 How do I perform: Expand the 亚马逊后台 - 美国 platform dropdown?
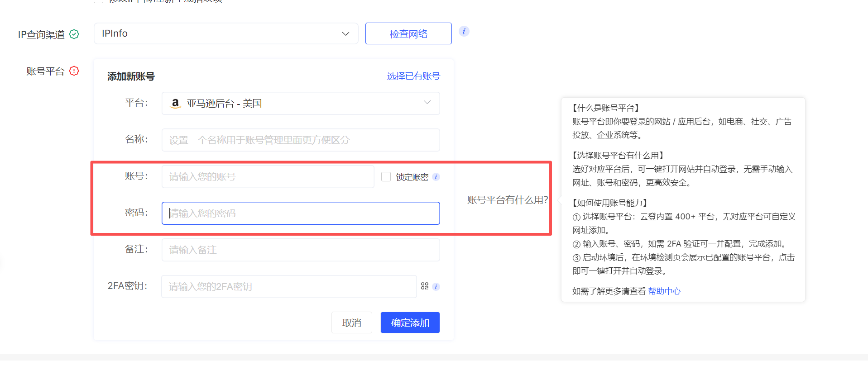coord(301,104)
